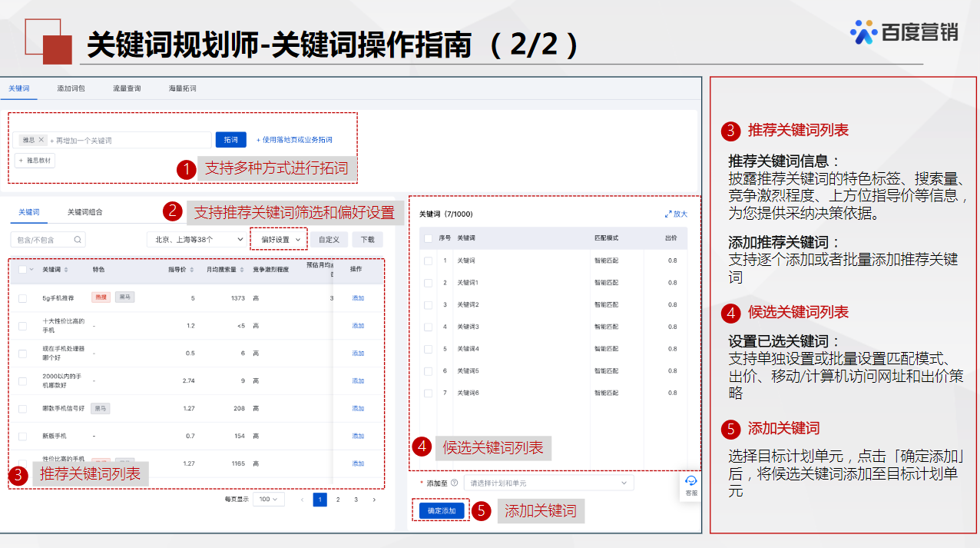This screenshot has width=980, height=548.
Task: Remove the 雅思 keyword chip via its X icon
Action: click(42, 140)
